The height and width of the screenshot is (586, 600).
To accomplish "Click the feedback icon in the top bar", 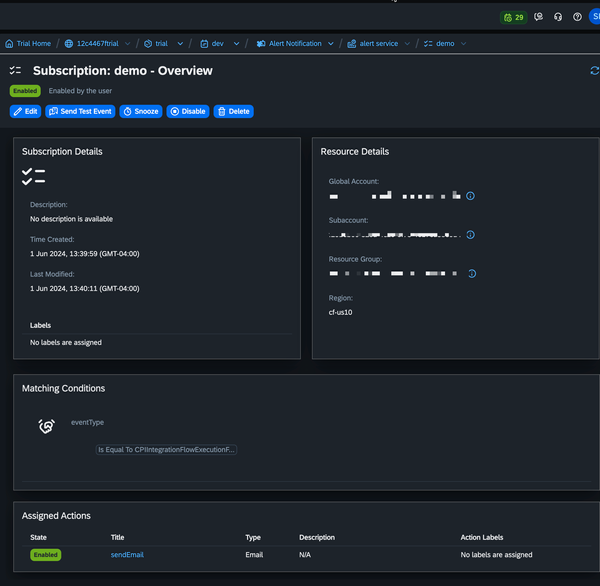I will pos(539,17).
